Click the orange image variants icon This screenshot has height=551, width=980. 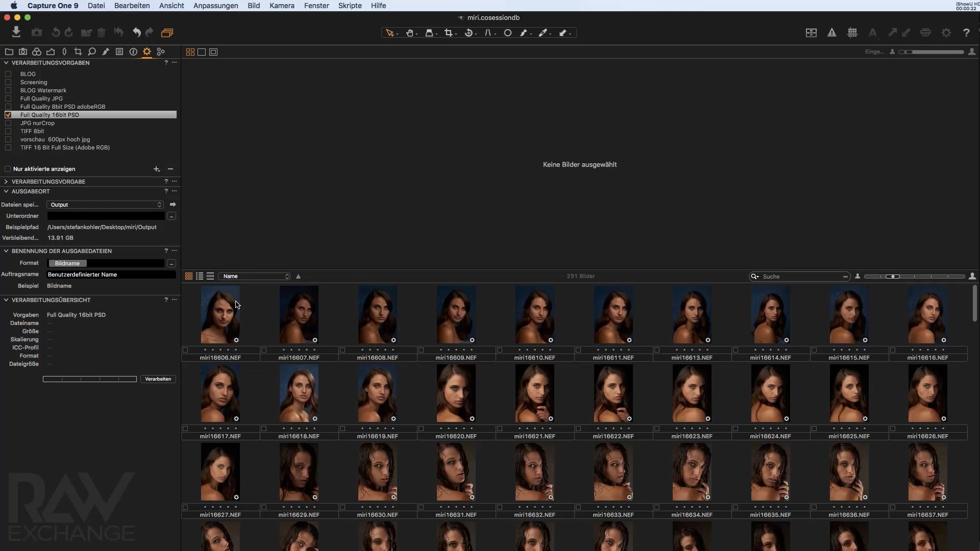pos(167,33)
